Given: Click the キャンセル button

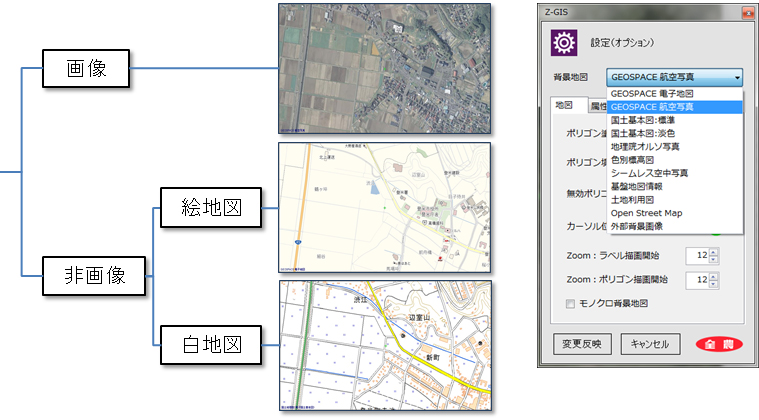Looking at the screenshot, I should pyautogui.click(x=650, y=344).
